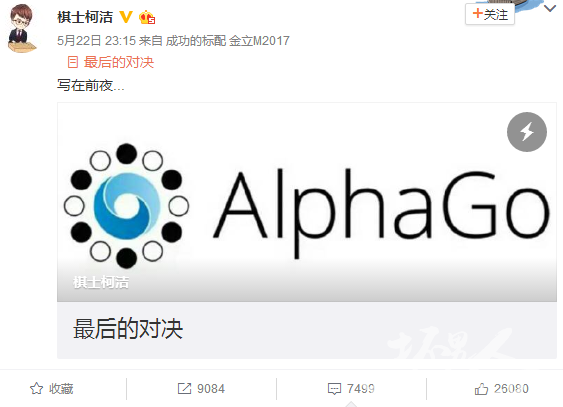This screenshot has height=407, width=563.
Task: Click the 收藏 star icon
Action: [36, 388]
